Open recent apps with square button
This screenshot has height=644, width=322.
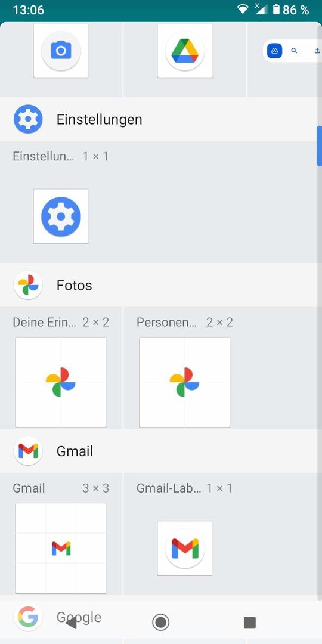click(x=250, y=623)
